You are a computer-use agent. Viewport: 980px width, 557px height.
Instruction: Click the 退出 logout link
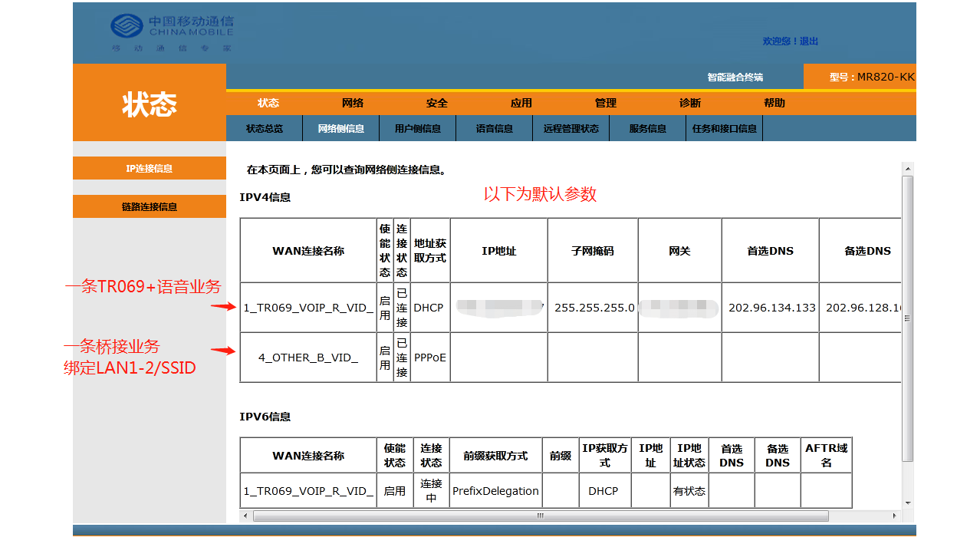809,41
